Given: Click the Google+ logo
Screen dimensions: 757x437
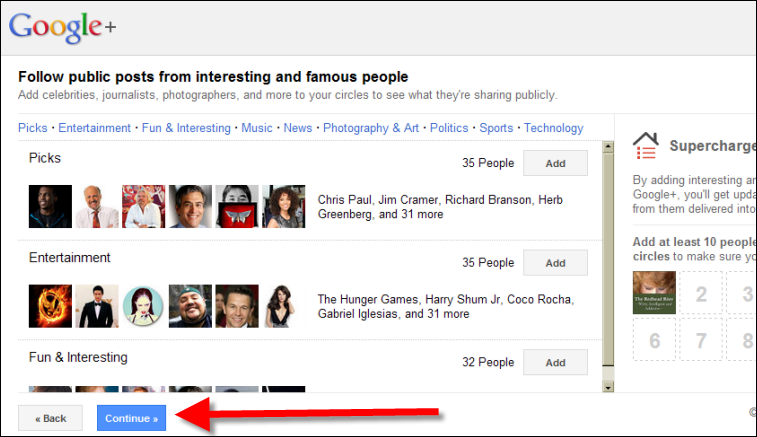Looking at the screenshot, I should point(61,27).
